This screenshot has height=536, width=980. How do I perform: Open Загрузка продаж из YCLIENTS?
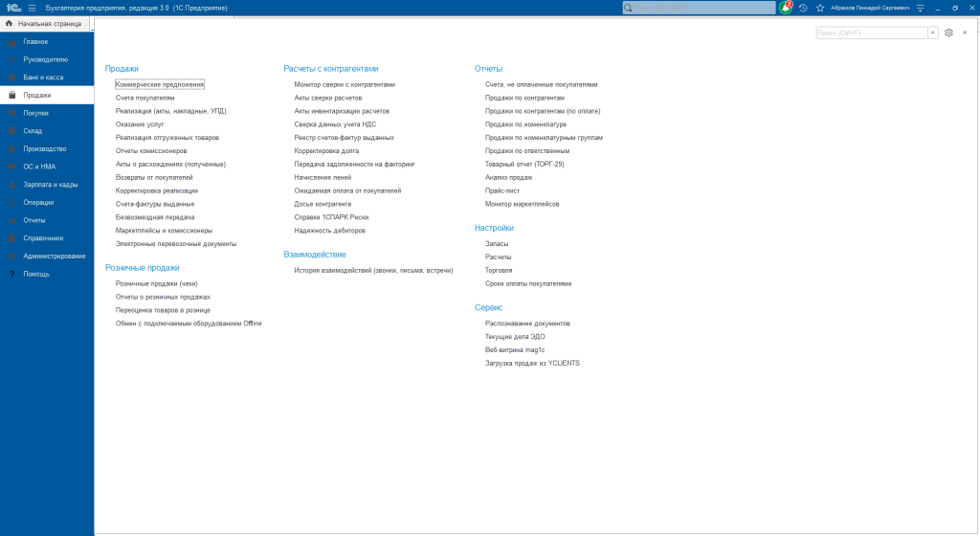tap(532, 363)
